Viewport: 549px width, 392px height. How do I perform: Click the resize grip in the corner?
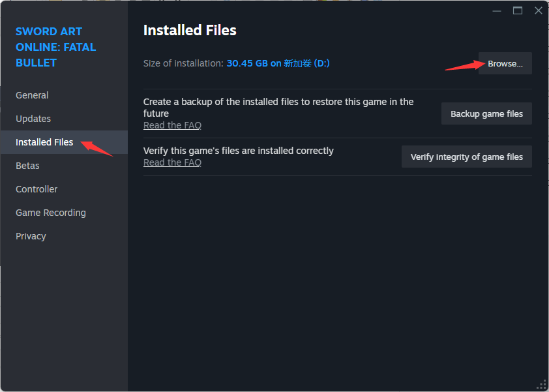[x=542, y=385]
